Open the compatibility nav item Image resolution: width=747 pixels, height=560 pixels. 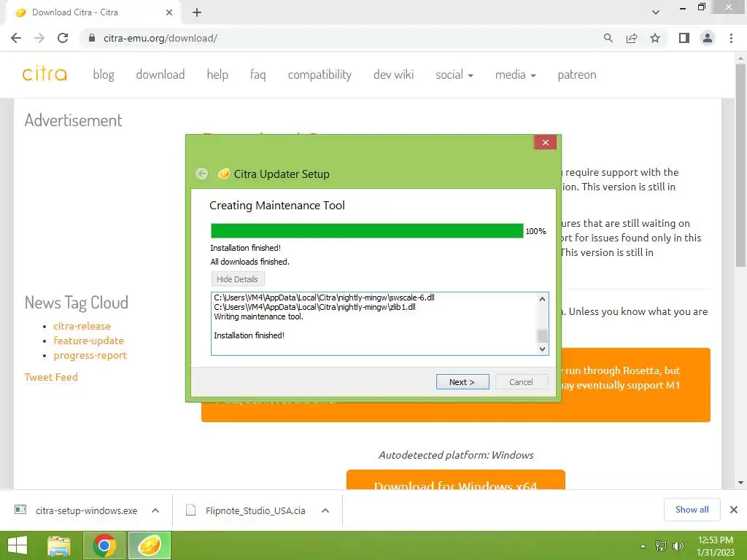(320, 75)
